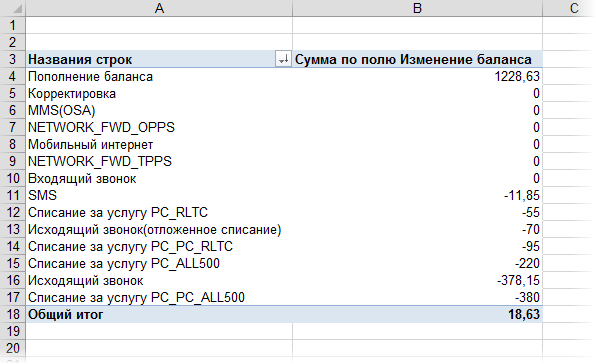Select row header 11
Image resolution: width=596 pixels, height=364 pixels.
[x=13, y=195]
